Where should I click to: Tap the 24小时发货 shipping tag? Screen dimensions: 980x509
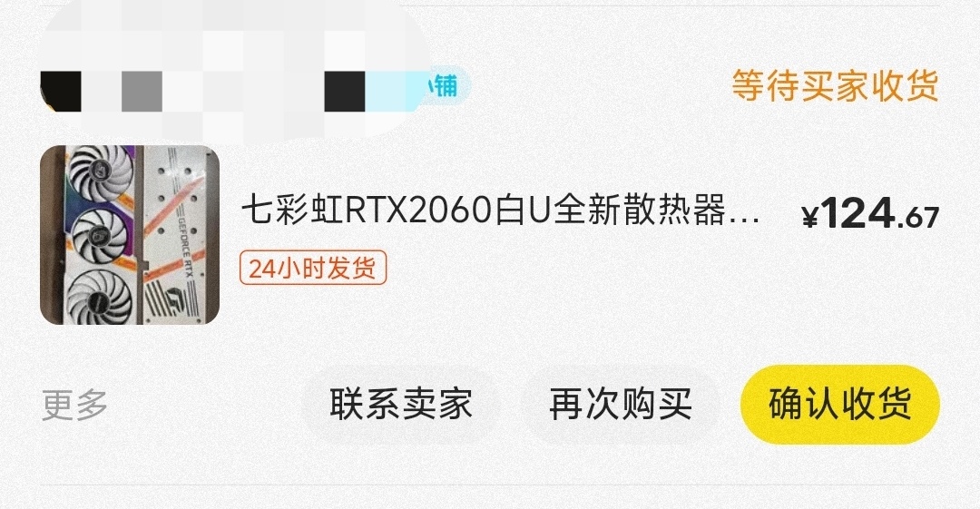(313, 269)
